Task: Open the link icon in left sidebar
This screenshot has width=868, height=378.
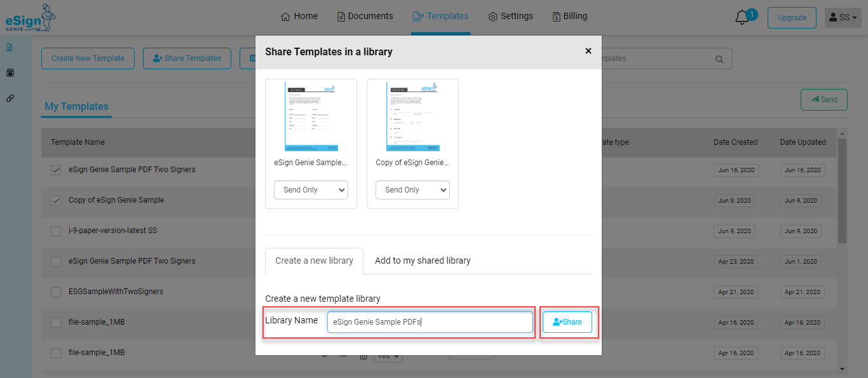Action: [10, 98]
